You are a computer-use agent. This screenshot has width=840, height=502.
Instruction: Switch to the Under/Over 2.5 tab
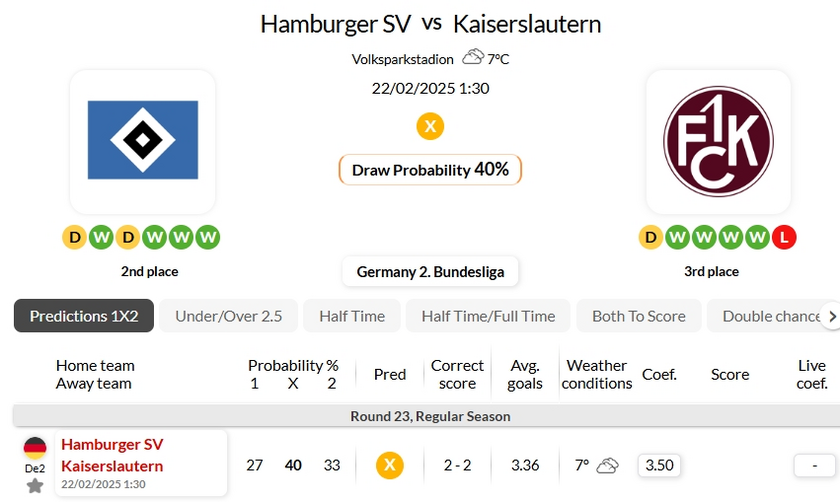pos(229,316)
